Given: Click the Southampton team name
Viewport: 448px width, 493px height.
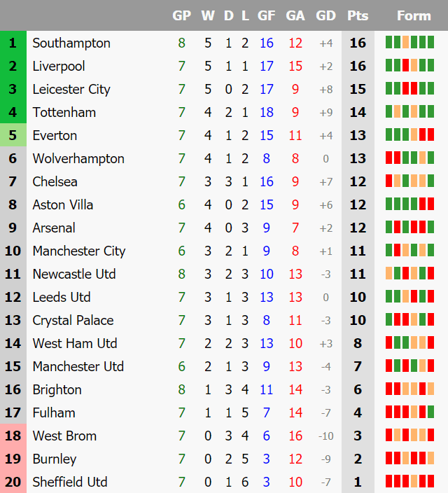Looking at the screenshot, I should pyautogui.click(x=71, y=43).
